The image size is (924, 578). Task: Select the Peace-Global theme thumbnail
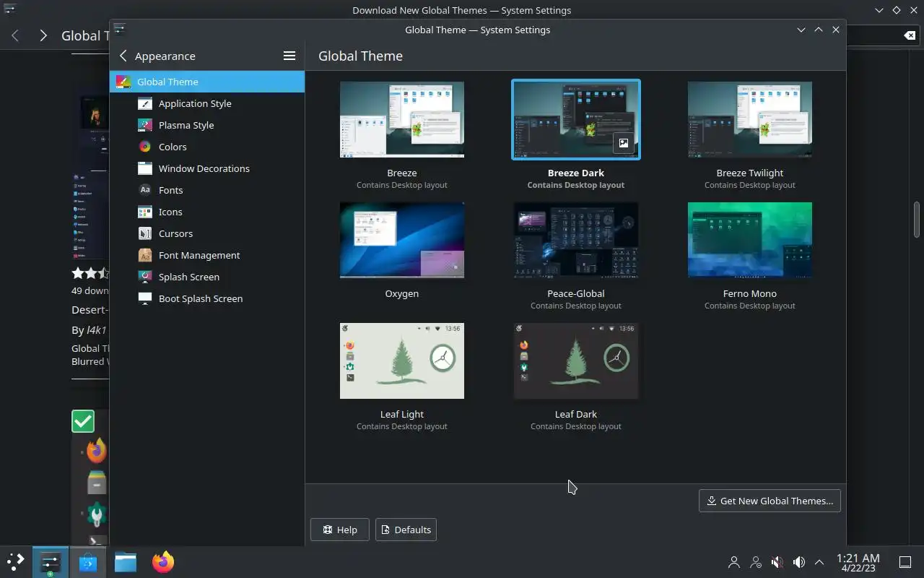pyautogui.click(x=576, y=240)
